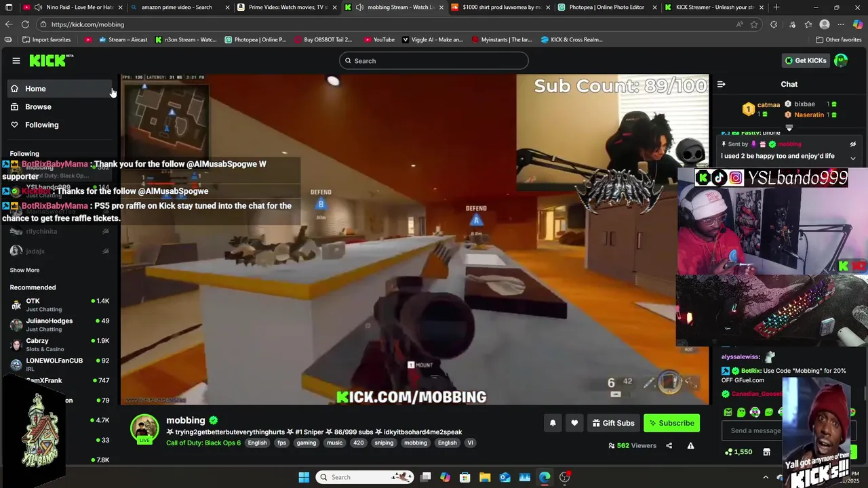Open the YouTube bookmark in the favorites bar

click(x=379, y=39)
